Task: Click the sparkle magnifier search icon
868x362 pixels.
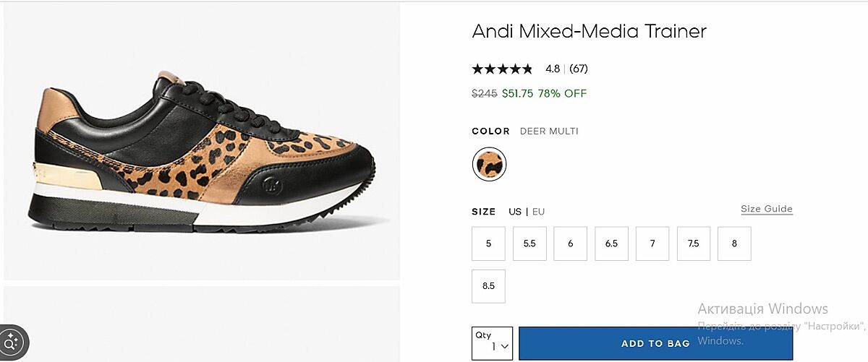Action: [x=12, y=340]
